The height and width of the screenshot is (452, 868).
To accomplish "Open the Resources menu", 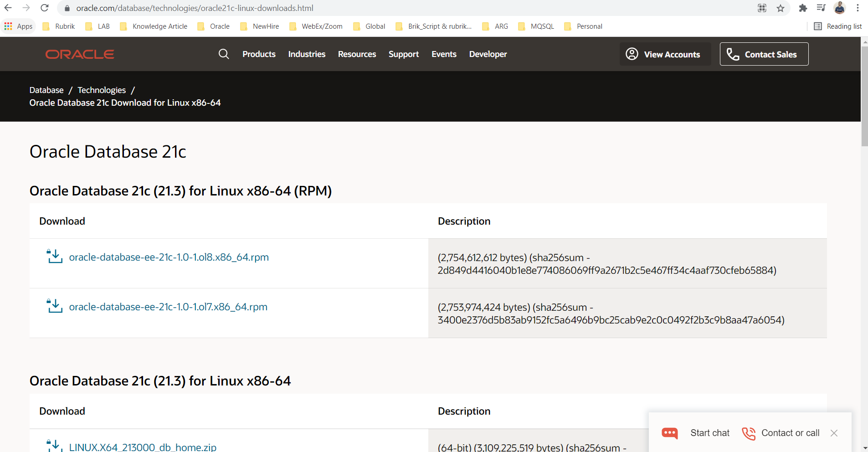I will pos(357,54).
